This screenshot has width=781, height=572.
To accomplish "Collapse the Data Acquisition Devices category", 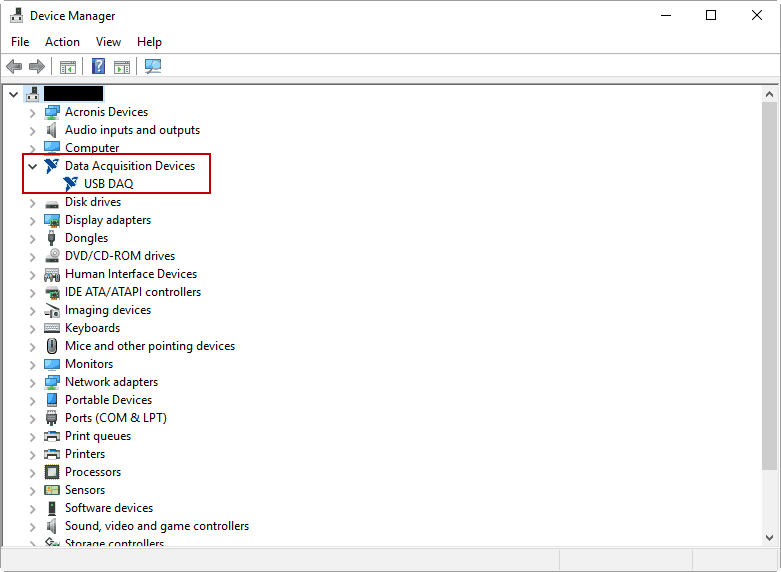I will [x=32, y=166].
